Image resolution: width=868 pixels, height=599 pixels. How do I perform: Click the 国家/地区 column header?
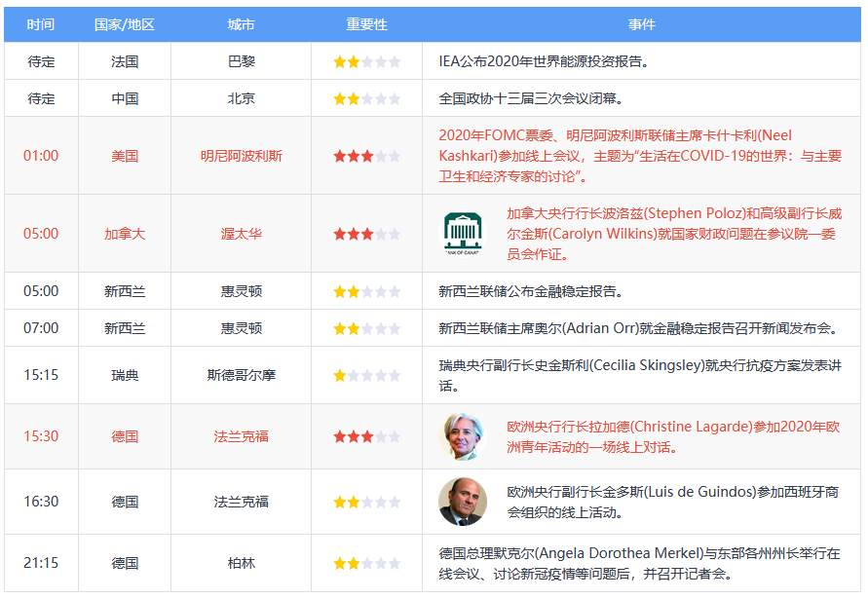pyautogui.click(x=125, y=24)
